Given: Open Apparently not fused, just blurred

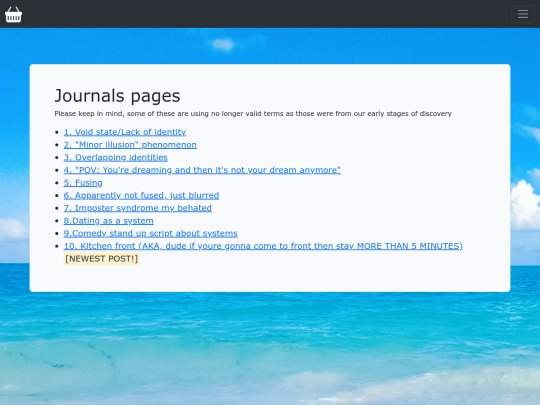Looking at the screenshot, I should click(141, 196).
